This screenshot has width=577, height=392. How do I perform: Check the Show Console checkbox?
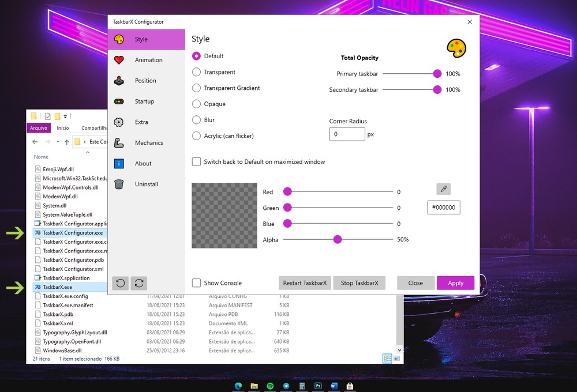[196, 283]
